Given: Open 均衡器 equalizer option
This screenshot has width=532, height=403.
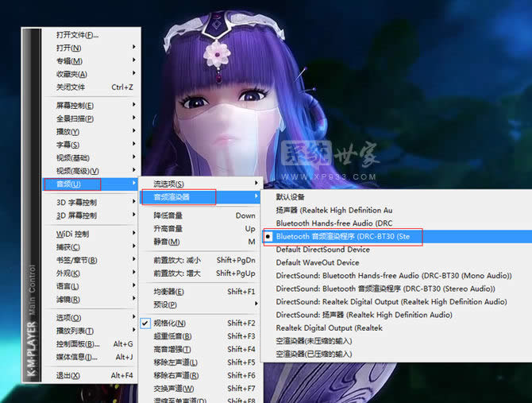Looking at the screenshot, I should 169,292.
